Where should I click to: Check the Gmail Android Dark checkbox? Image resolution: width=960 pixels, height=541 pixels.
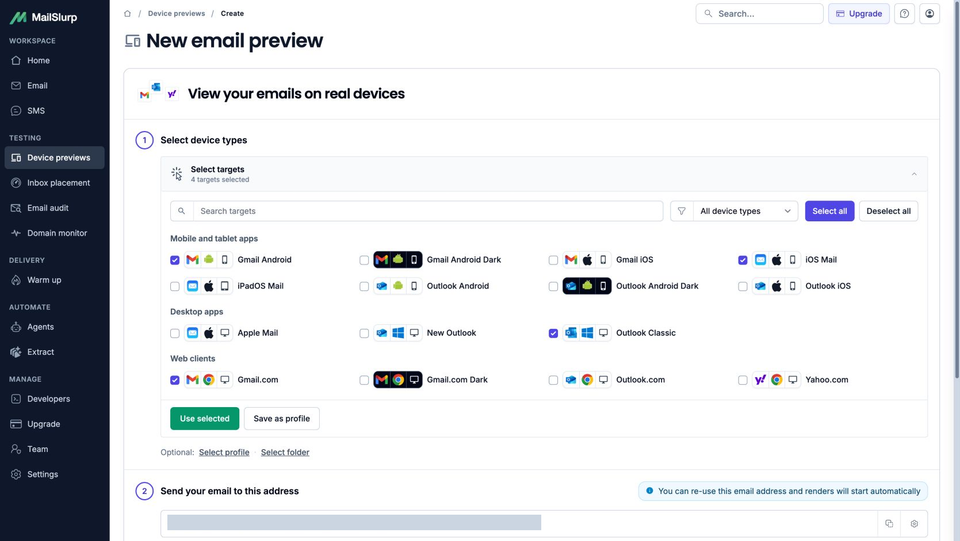(x=364, y=260)
